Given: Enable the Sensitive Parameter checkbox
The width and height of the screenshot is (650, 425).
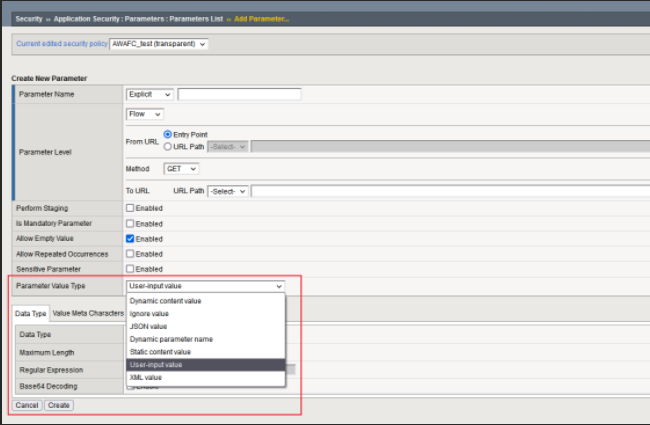Looking at the screenshot, I should (x=130, y=269).
